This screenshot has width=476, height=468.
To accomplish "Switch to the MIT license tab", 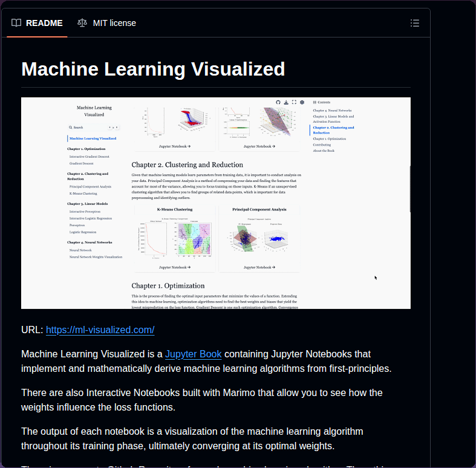I will pyautogui.click(x=106, y=23).
